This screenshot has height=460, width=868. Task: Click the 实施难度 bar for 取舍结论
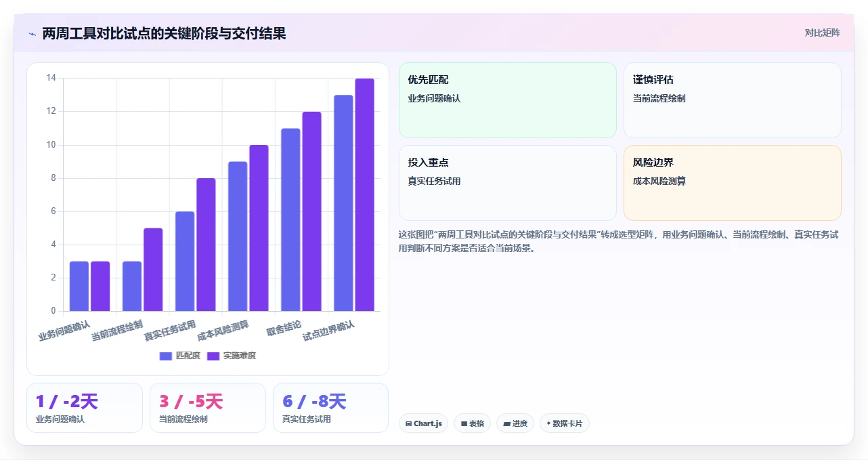(311, 211)
